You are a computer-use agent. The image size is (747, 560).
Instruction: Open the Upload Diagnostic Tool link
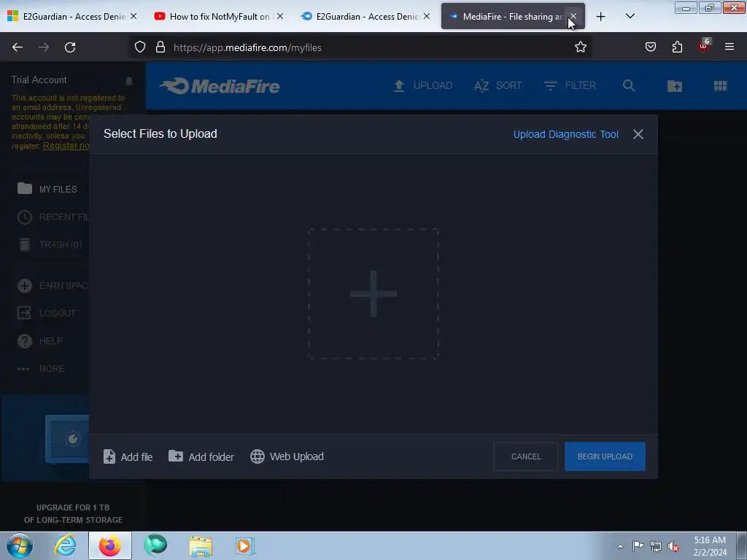565,134
